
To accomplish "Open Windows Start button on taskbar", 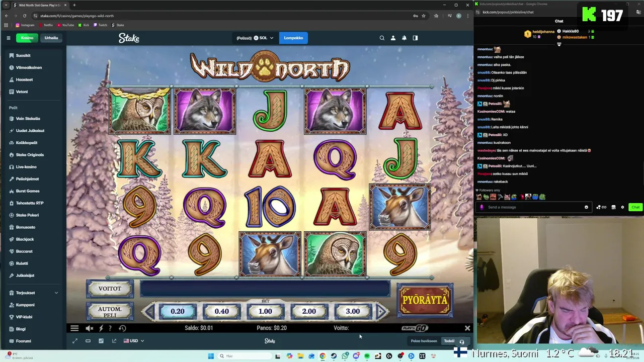I will point(211,356).
